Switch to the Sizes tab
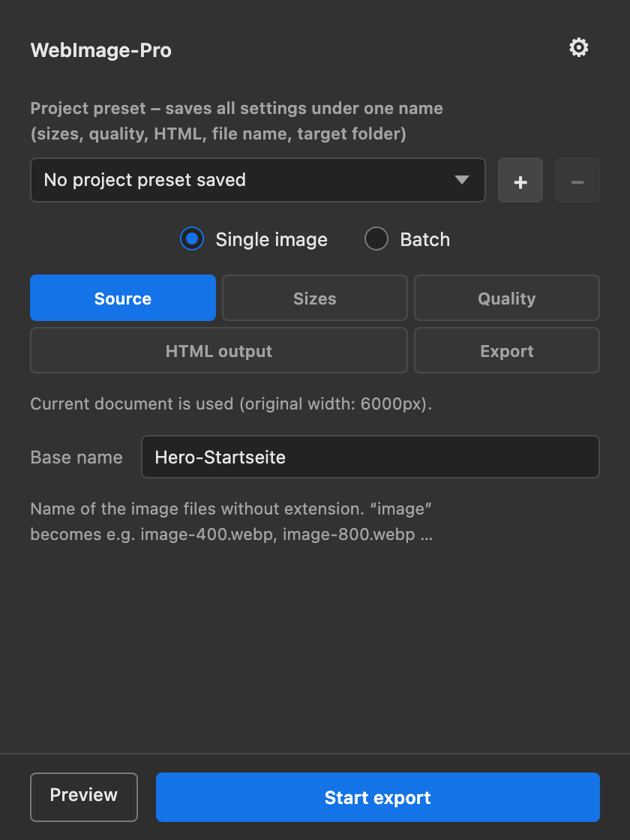Screen dimensions: 630x840 click(314, 298)
